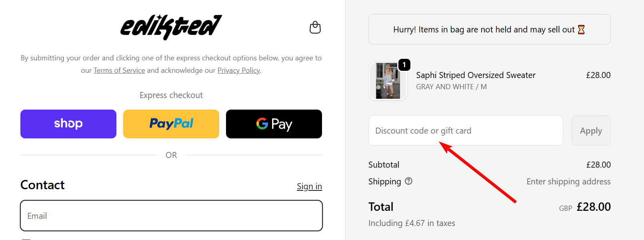Click the Enter shipping address text
Image resolution: width=644 pixels, height=240 pixels.
(x=568, y=181)
